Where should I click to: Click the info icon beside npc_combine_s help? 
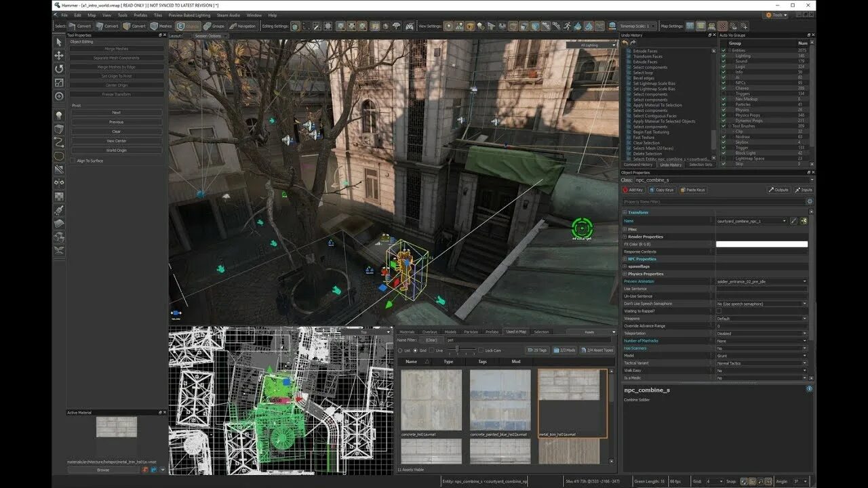point(809,389)
